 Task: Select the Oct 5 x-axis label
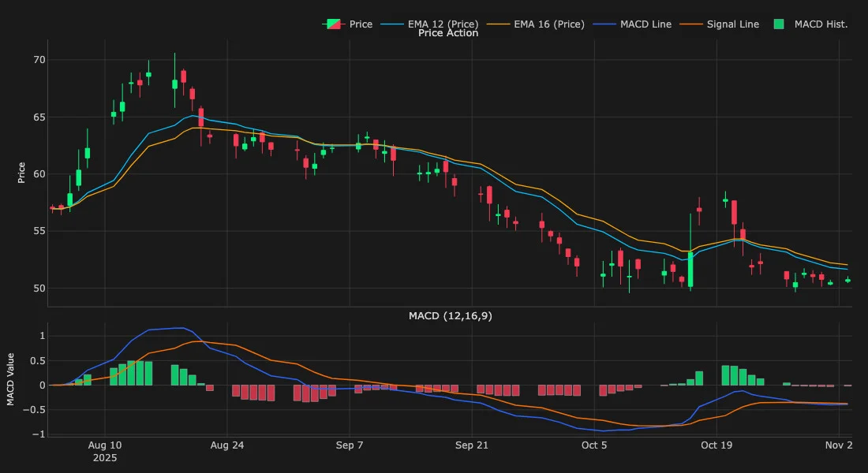pos(594,445)
